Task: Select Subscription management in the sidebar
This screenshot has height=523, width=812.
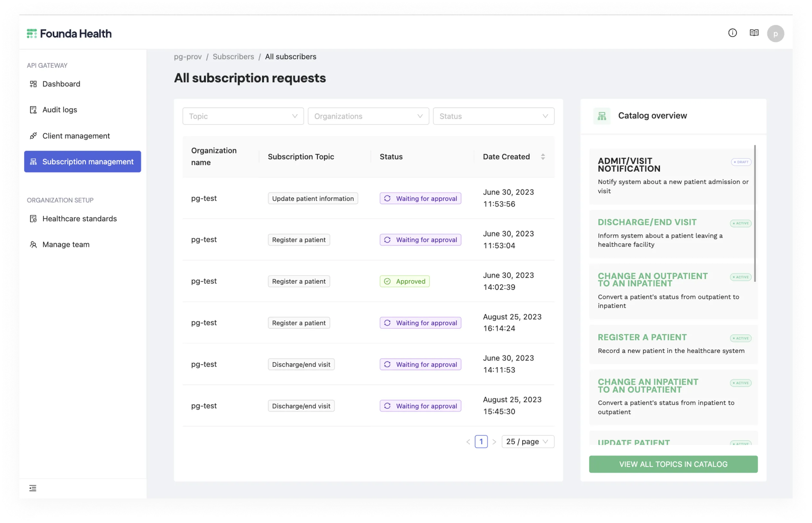Action: pyautogui.click(x=83, y=162)
